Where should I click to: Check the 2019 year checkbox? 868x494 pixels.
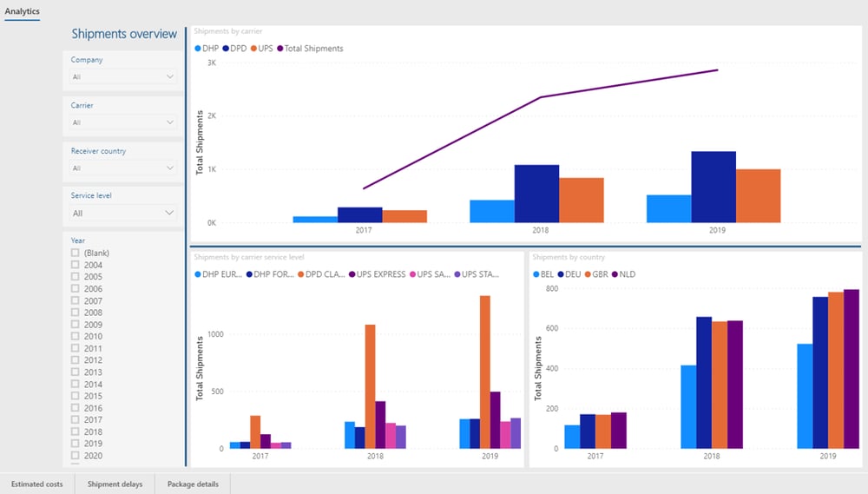(x=76, y=444)
